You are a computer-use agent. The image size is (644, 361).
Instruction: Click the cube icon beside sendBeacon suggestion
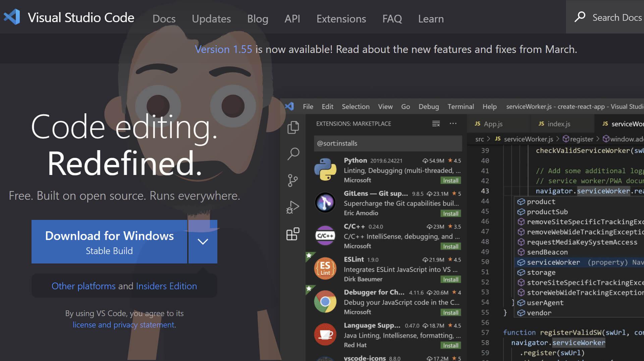click(521, 252)
